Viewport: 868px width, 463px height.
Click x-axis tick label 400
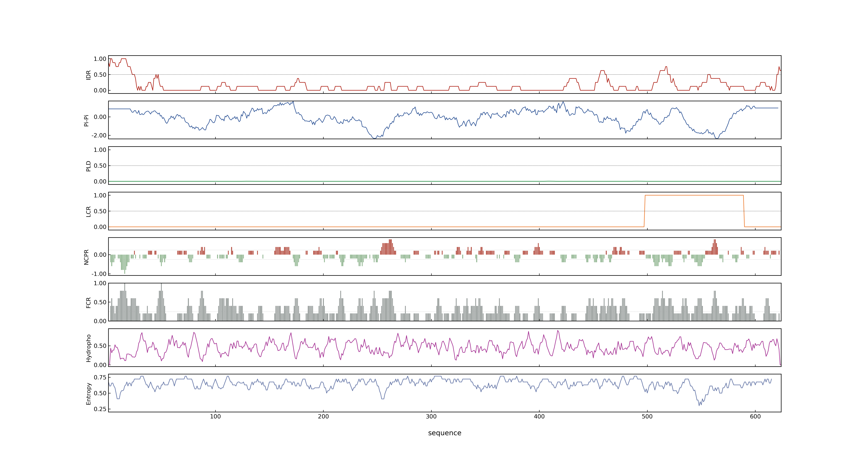click(x=539, y=416)
